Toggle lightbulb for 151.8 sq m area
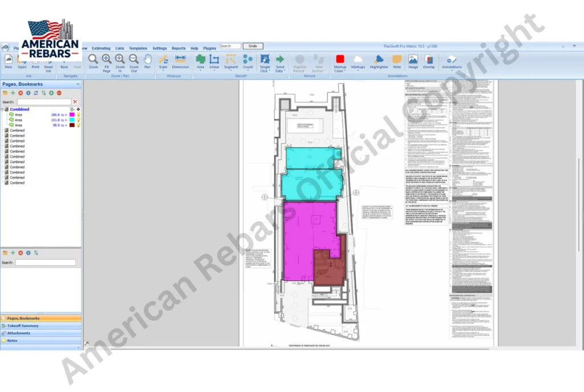584x392 pixels. coord(79,120)
